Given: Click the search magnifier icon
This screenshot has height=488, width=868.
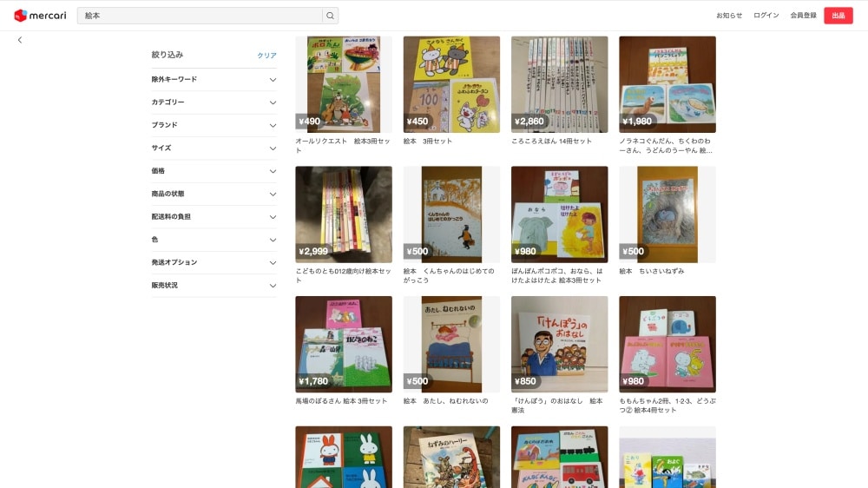Looking at the screenshot, I should coord(330,16).
